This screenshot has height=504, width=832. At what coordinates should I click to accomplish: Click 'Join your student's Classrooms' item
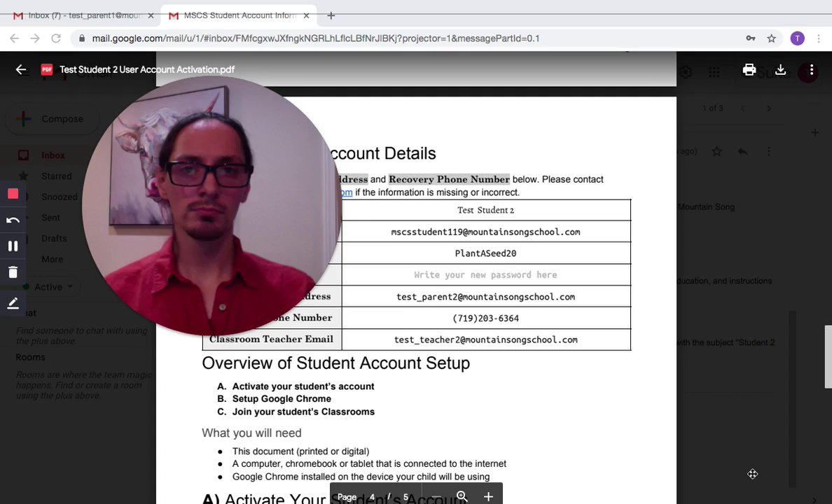point(303,412)
